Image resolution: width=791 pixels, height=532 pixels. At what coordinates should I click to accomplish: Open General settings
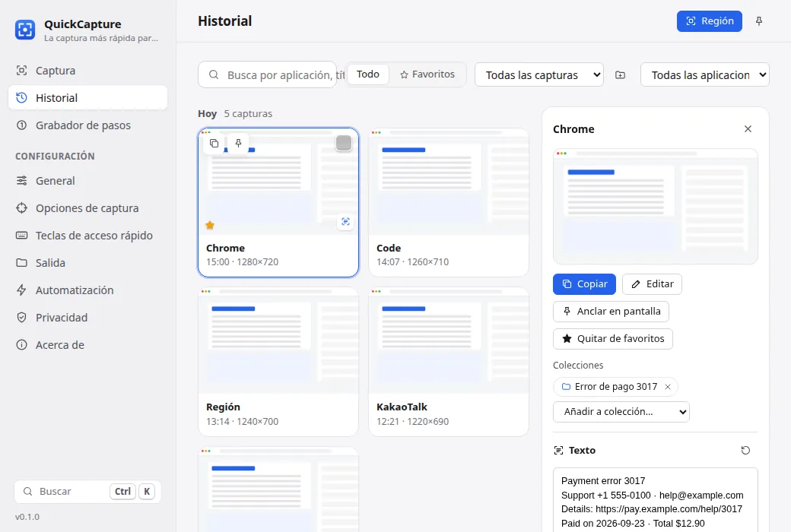point(87,181)
